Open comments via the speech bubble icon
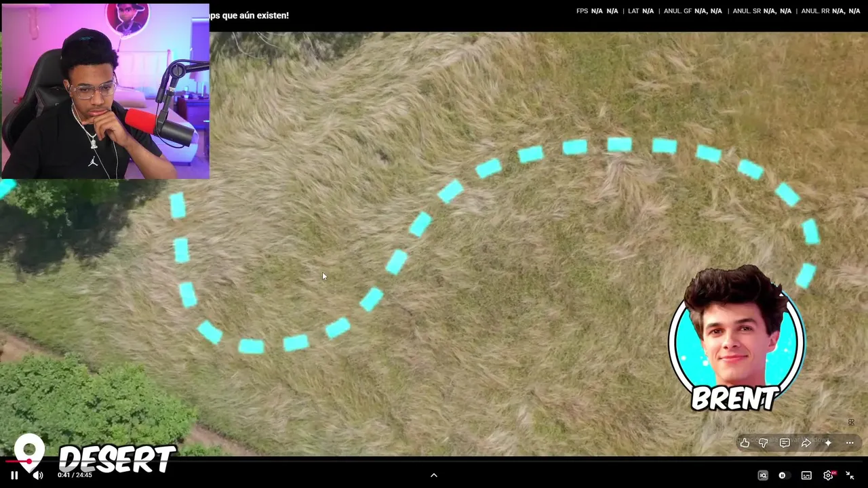Viewport: 868px width, 488px height. (x=785, y=443)
